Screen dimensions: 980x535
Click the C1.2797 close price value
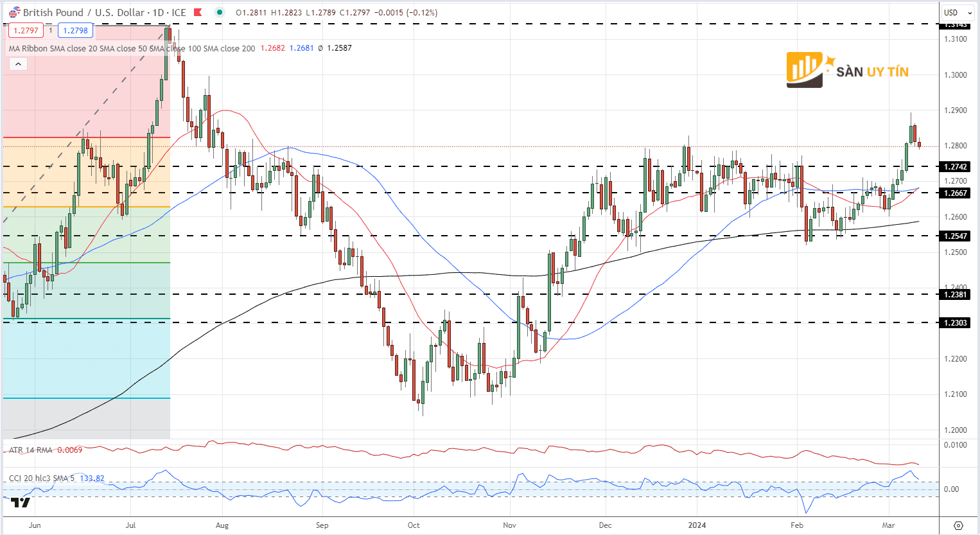point(354,12)
